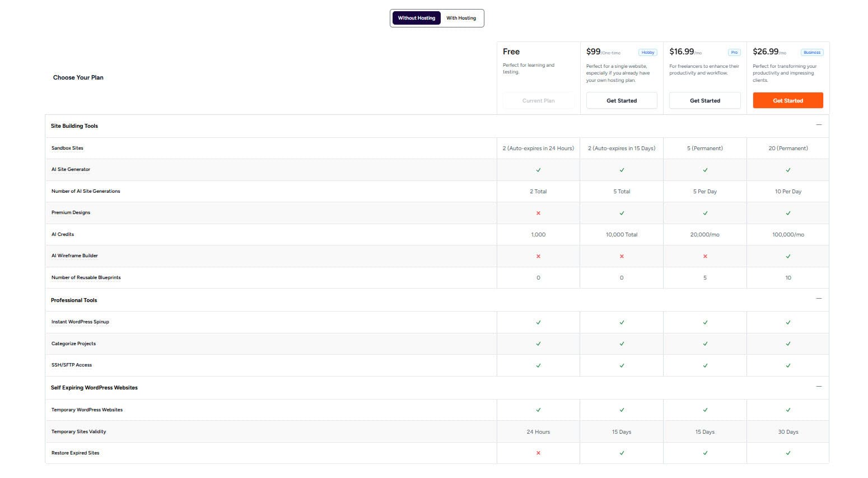Click the red cross for Premium Designs
Image resolution: width=868 pixels, height=478 pixels.
[538, 213]
